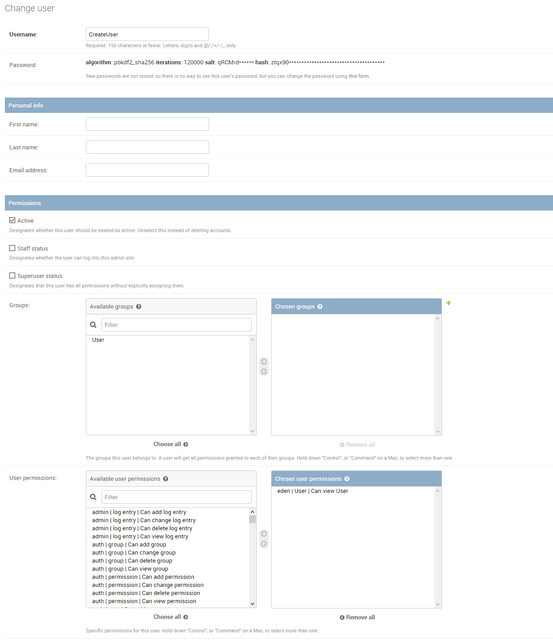Click scroll-down arrow of chosen groups list

[x=438, y=431]
